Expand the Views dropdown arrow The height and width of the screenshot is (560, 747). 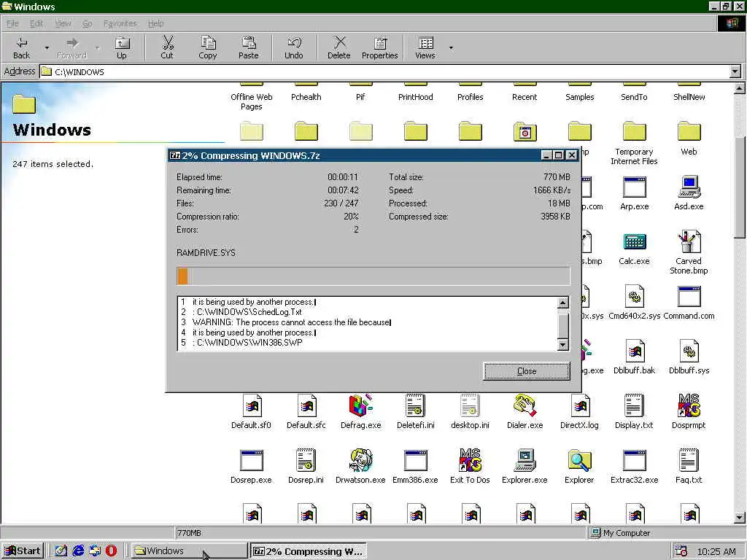[451, 47]
